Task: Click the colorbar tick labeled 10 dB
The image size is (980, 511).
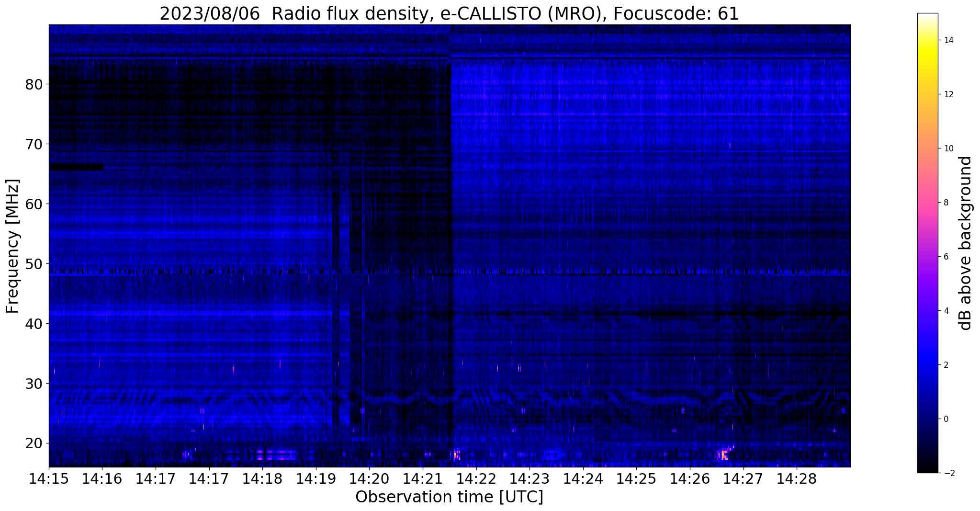Action: click(x=948, y=148)
